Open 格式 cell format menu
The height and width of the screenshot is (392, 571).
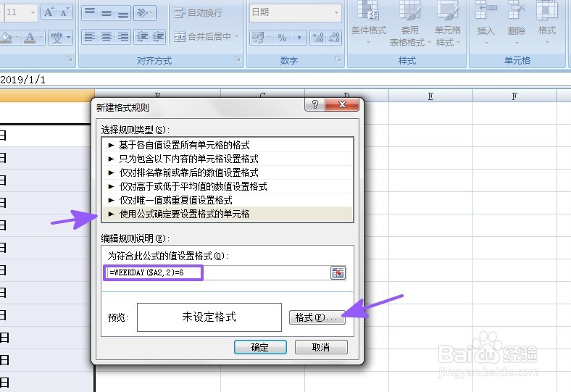(547, 22)
